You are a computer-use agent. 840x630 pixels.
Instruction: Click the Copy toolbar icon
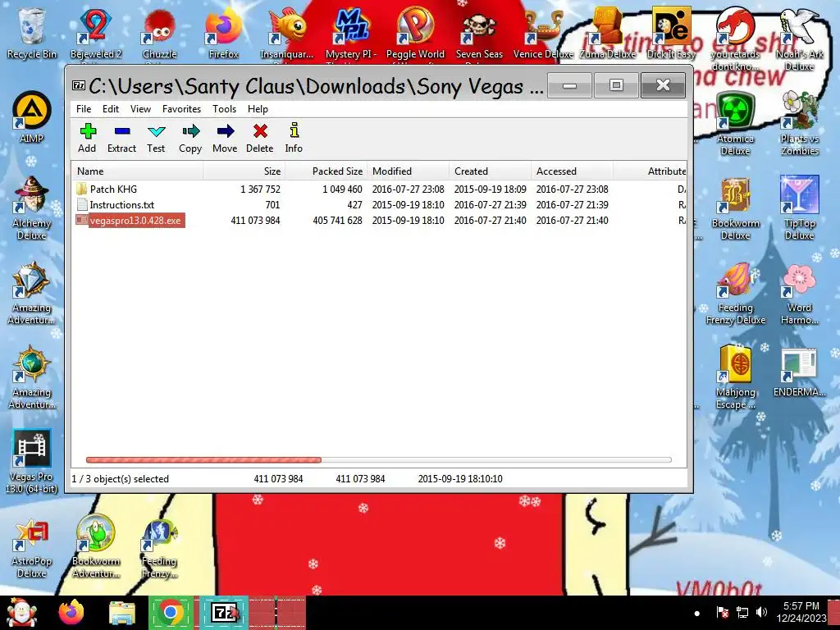[x=190, y=138]
